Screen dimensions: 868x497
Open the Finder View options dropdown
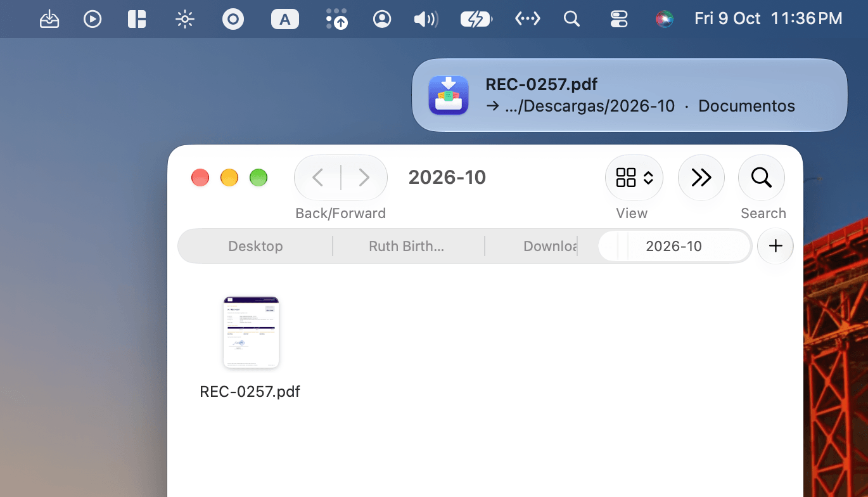[634, 177]
